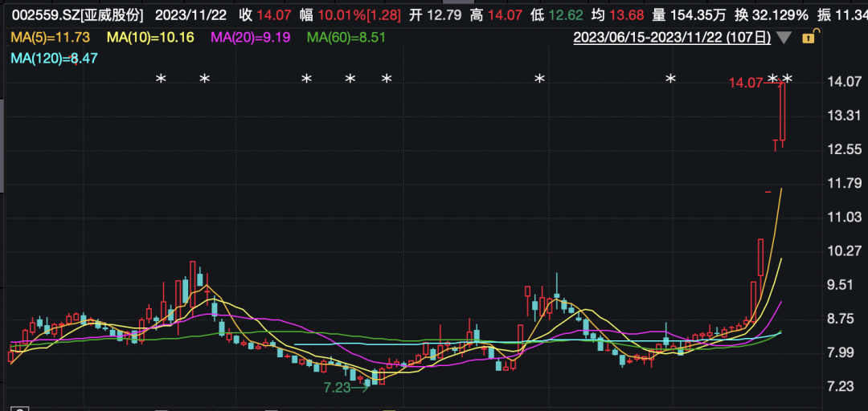Select the MA(60)=8.51 indicator label
Screen dimensions: 868x411
tap(346, 38)
